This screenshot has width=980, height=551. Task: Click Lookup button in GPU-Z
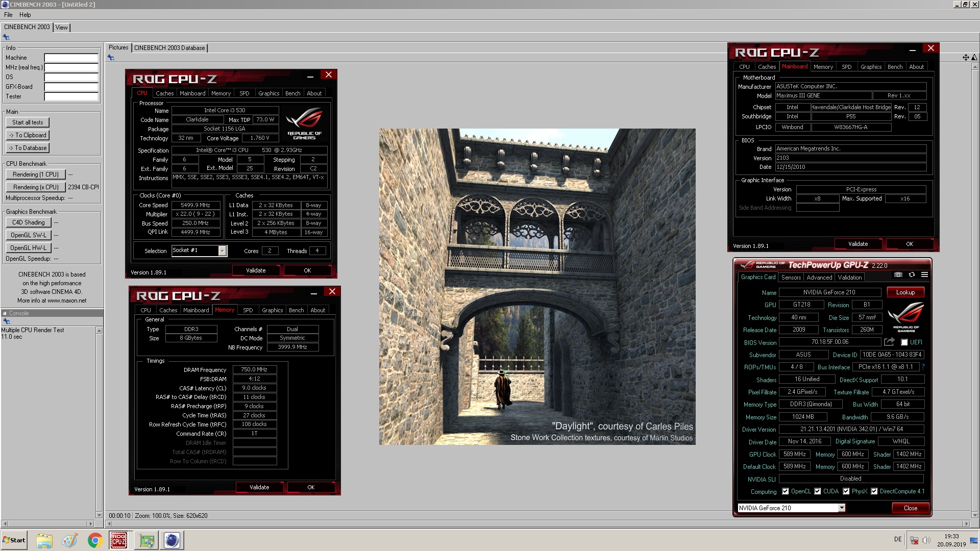905,292
